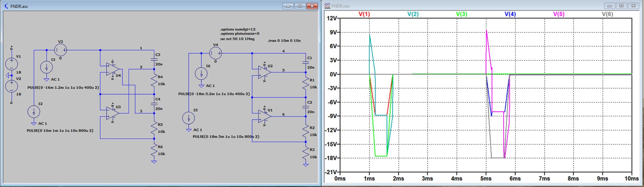Select current source I5 symbol

(x=189, y=118)
